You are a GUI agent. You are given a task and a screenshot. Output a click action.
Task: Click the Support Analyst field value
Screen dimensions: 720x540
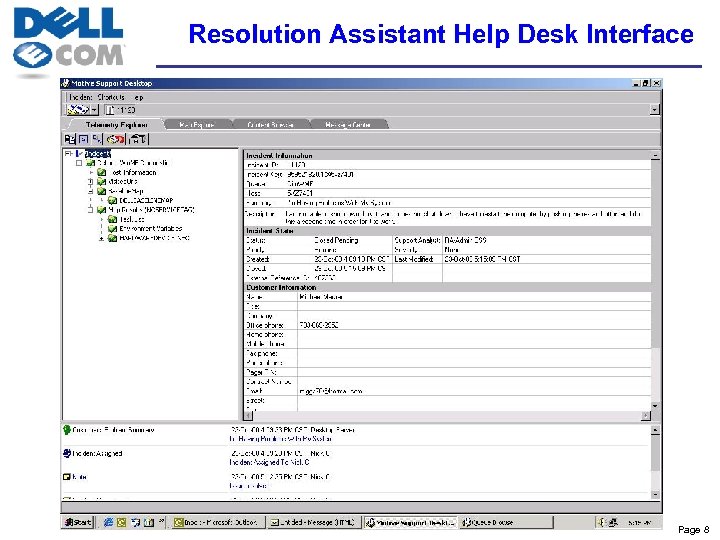click(465, 240)
